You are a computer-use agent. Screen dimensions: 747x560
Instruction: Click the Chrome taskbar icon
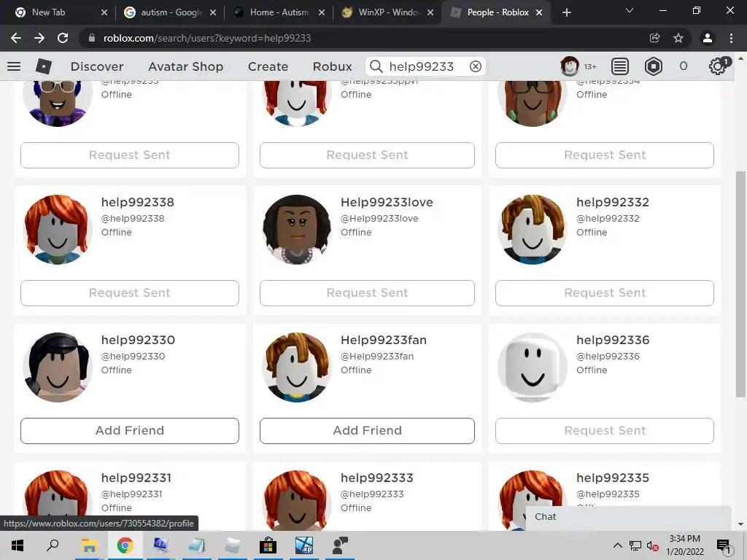click(x=125, y=545)
